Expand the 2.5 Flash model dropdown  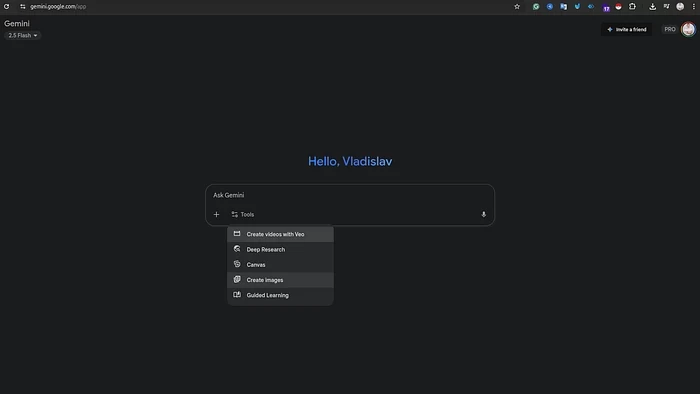point(23,35)
